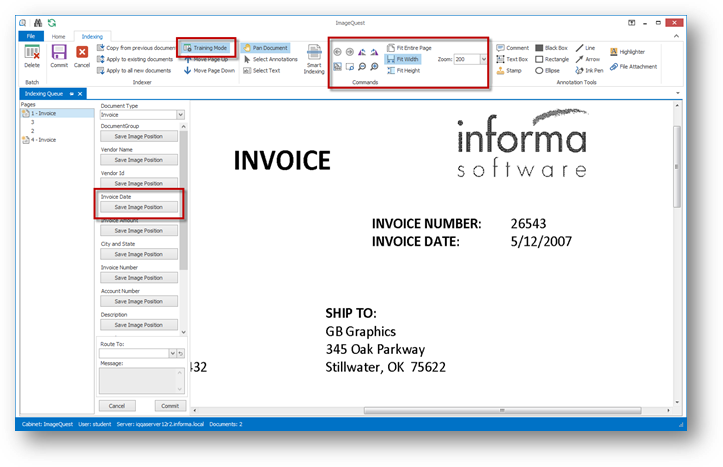Click the index fields vertical scrollbar thumb
This screenshot has height=467, width=723.
point(183,200)
